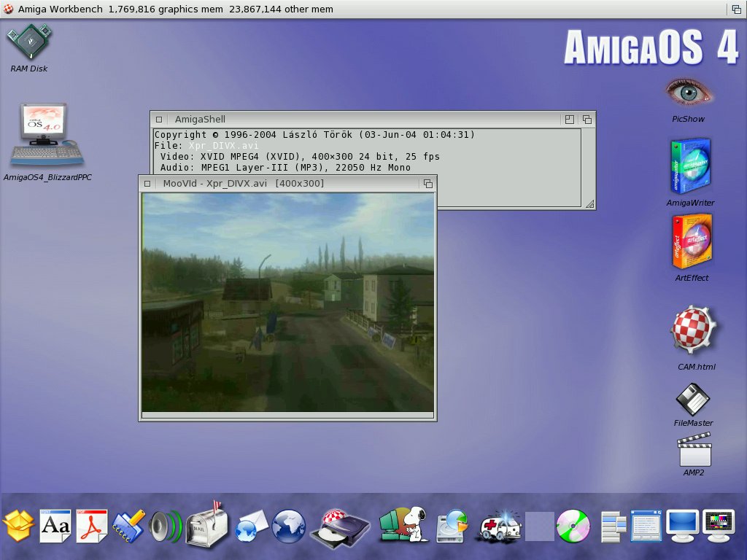This screenshot has height=560, width=747.
Task: Click the MooVId window title bar
Action: tap(287, 184)
